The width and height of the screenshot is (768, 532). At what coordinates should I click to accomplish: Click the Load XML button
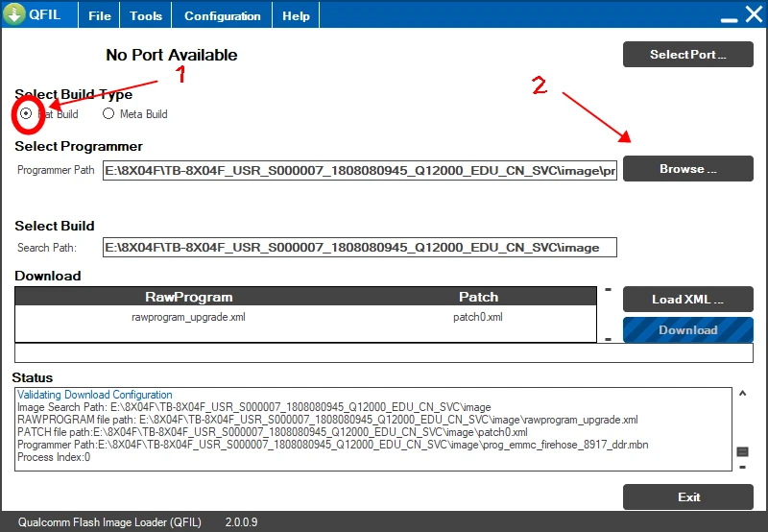pyautogui.click(x=687, y=299)
